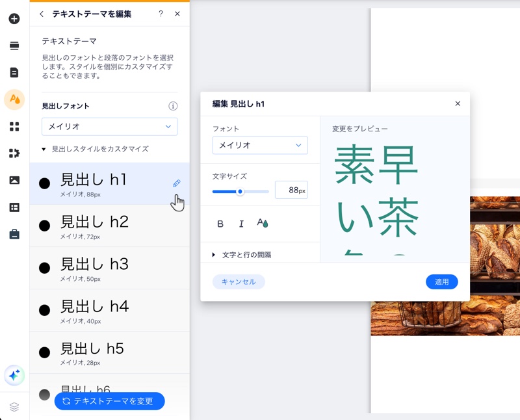Click the キャンセル button in the dialog
This screenshot has width=520, height=420.
239,282
